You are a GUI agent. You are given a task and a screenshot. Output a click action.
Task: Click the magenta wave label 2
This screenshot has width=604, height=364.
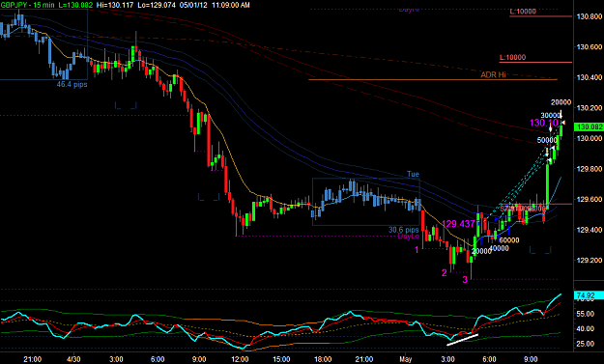[x=445, y=273]
